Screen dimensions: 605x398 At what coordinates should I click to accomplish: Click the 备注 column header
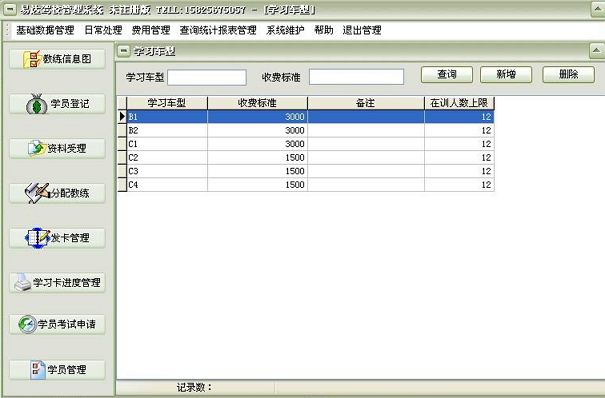365,103
